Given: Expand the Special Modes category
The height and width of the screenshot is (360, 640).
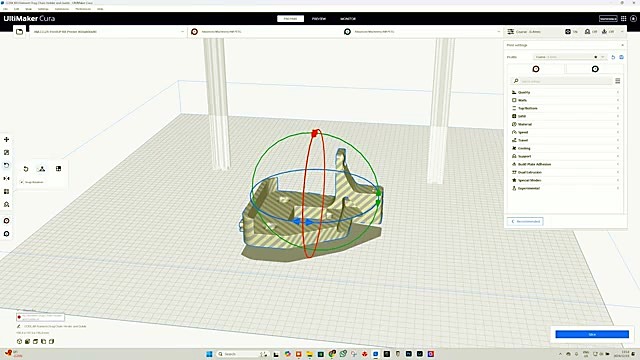Looking at the screenshot, I should click(x=565, y=180).
